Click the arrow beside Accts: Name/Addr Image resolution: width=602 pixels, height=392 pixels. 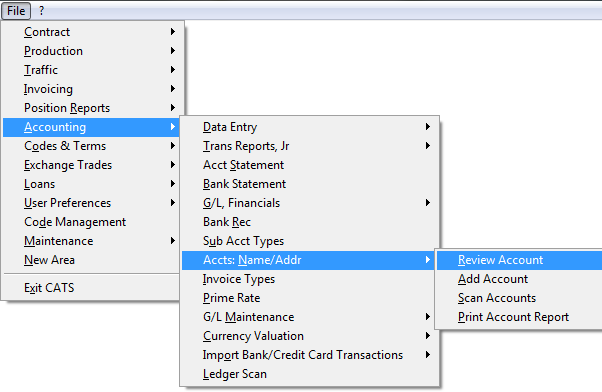tap(428, 260)
